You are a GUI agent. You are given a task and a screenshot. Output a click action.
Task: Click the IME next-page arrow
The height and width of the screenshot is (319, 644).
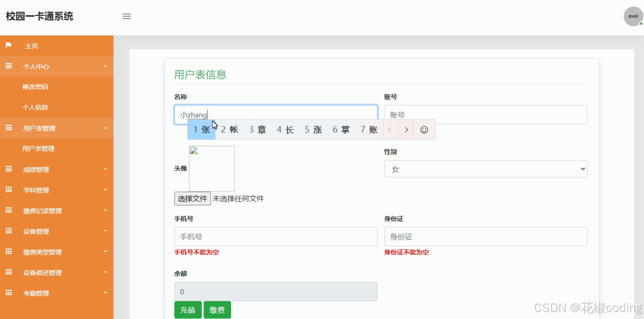click(x=406, y=129)
